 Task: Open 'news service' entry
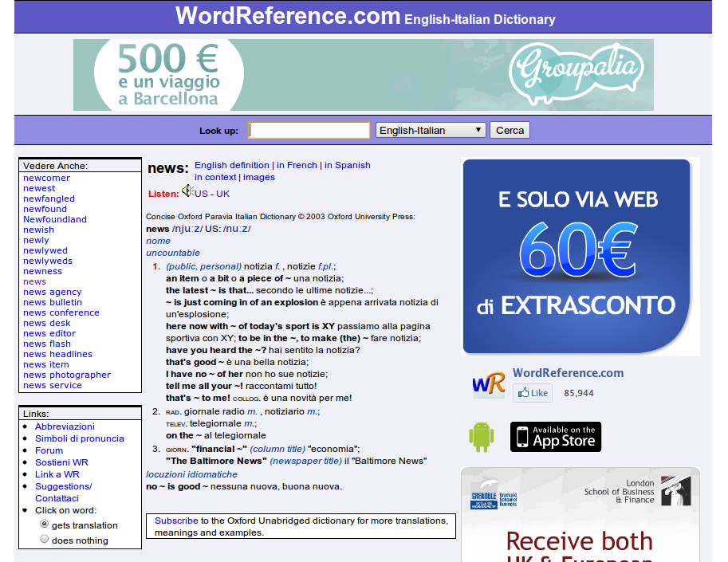[53, 385]
